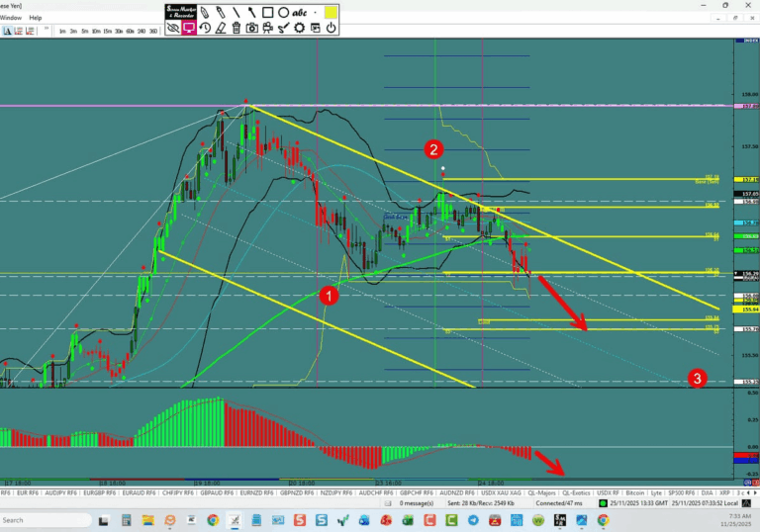Click the undo history clock icon
The width and height of the screenshot is (760, 532).
click(205, 28)
